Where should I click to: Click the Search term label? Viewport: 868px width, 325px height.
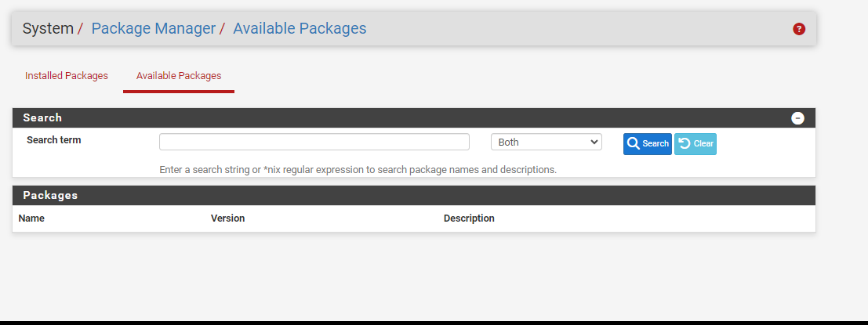pyautogui.click(x=53, y=140)
